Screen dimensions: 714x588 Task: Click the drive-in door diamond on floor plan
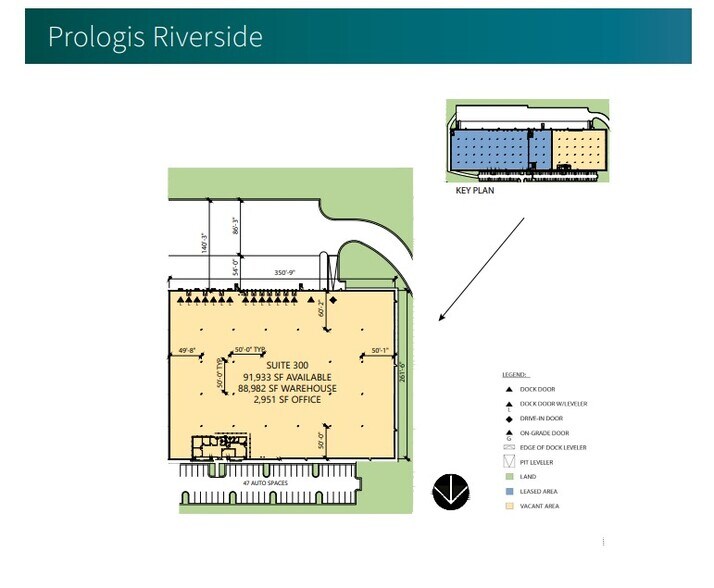[x=333, y=300]
